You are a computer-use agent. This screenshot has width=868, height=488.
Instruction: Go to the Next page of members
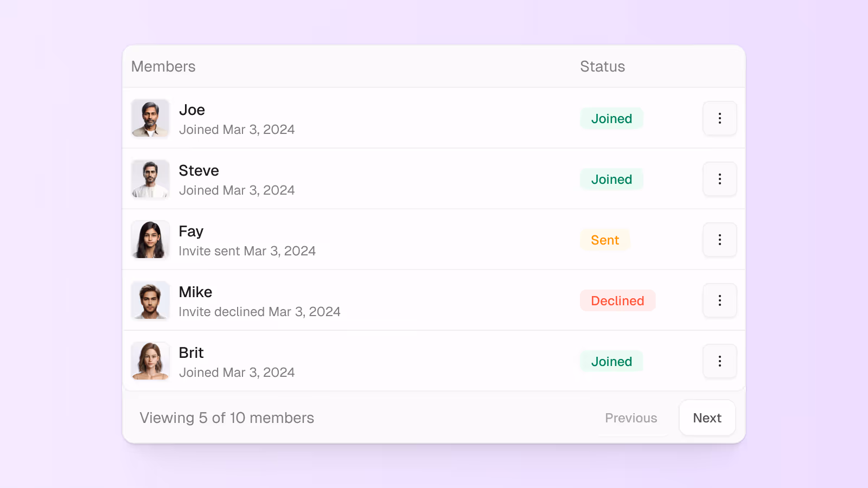coord(707,418)
